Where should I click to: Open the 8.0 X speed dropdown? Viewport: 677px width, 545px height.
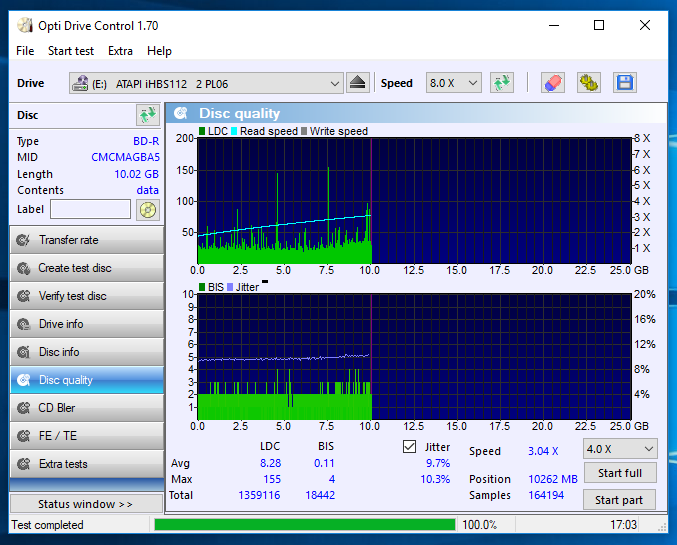click(454, 83)
